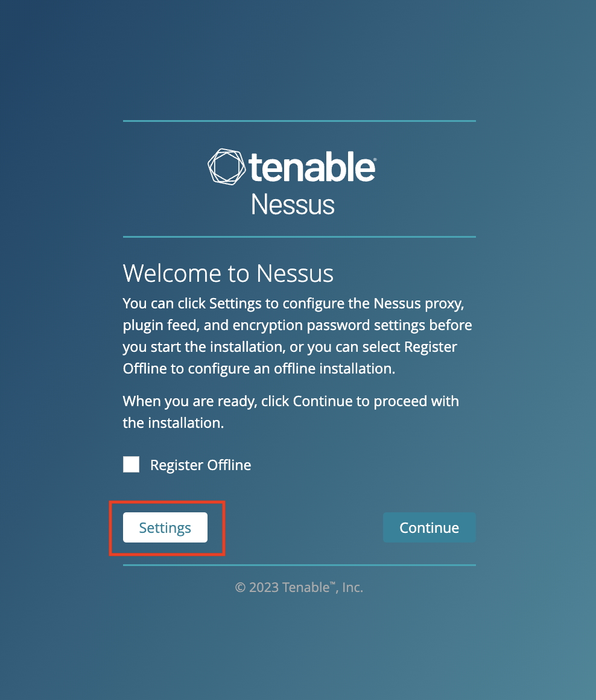The height and width of the screenshot is (700, 596).
Task: Click the registered trademark symbol beside tenable
Action: 375,160
